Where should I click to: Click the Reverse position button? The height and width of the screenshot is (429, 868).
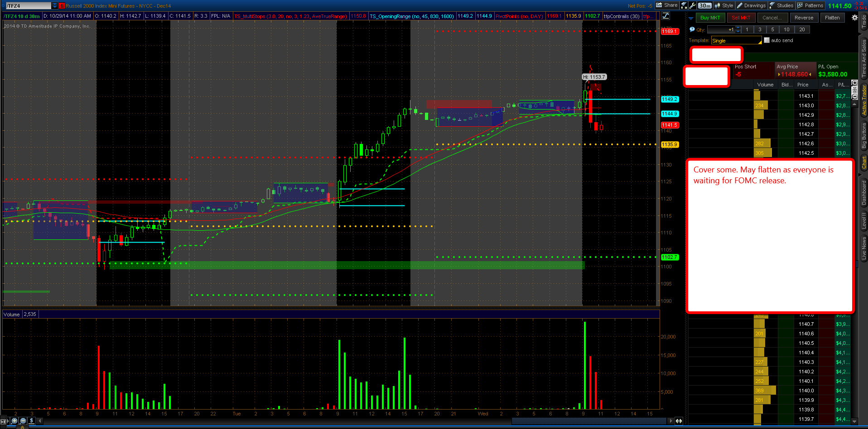pyautogui.click(x=804, y=18)
